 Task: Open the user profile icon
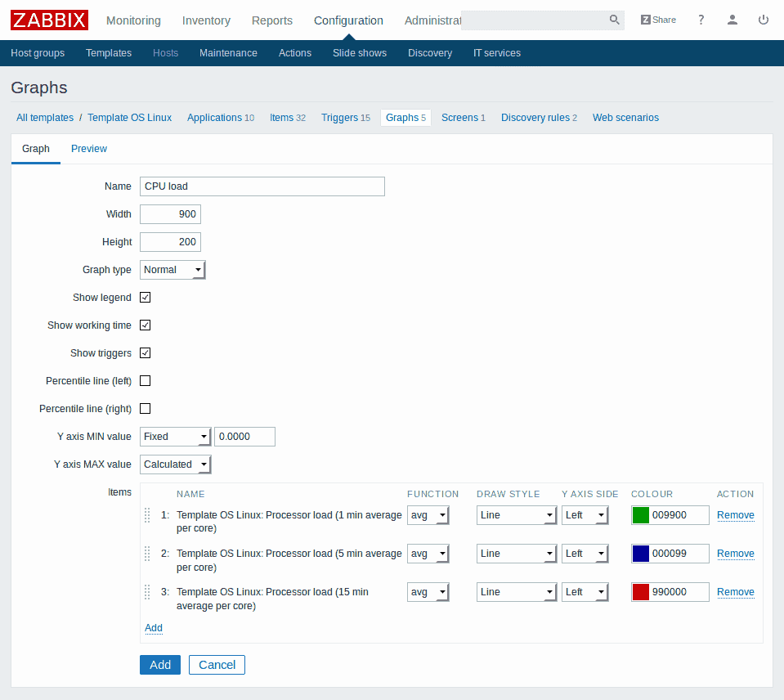click(732, 20)
